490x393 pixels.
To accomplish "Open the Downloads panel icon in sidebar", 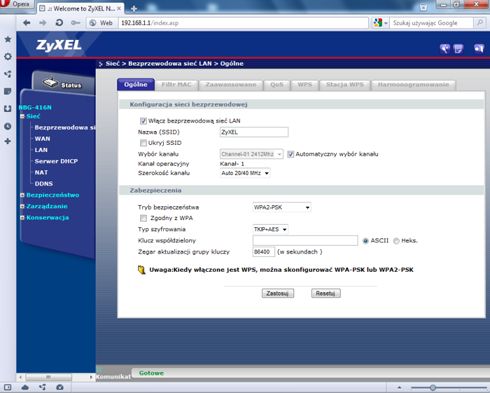I will click(8, 108).
